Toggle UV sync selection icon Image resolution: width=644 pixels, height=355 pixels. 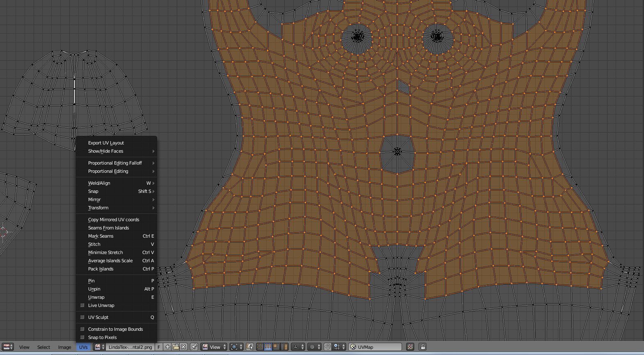(x=249, y=347)
